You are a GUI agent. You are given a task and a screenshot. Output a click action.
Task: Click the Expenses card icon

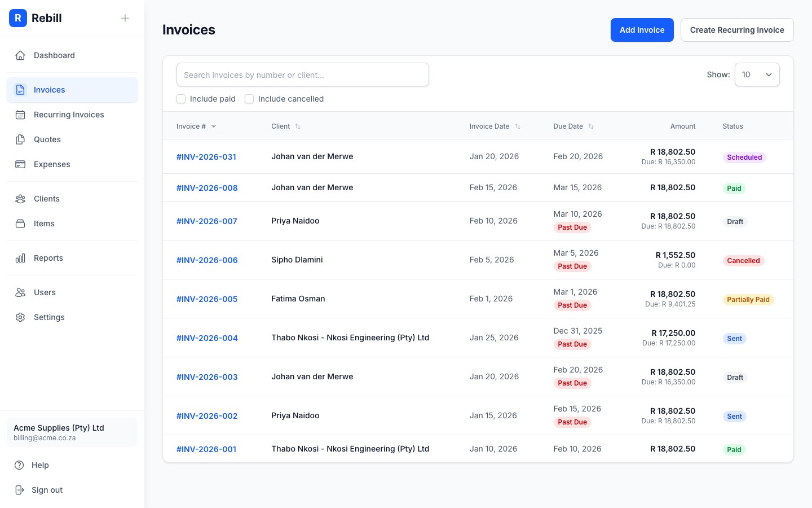click(20, 164)
